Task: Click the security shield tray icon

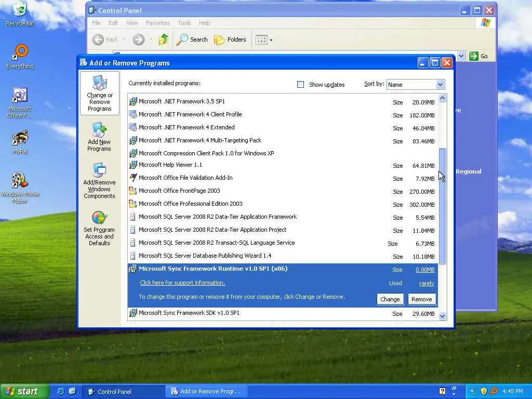Action: coord(484,391)
